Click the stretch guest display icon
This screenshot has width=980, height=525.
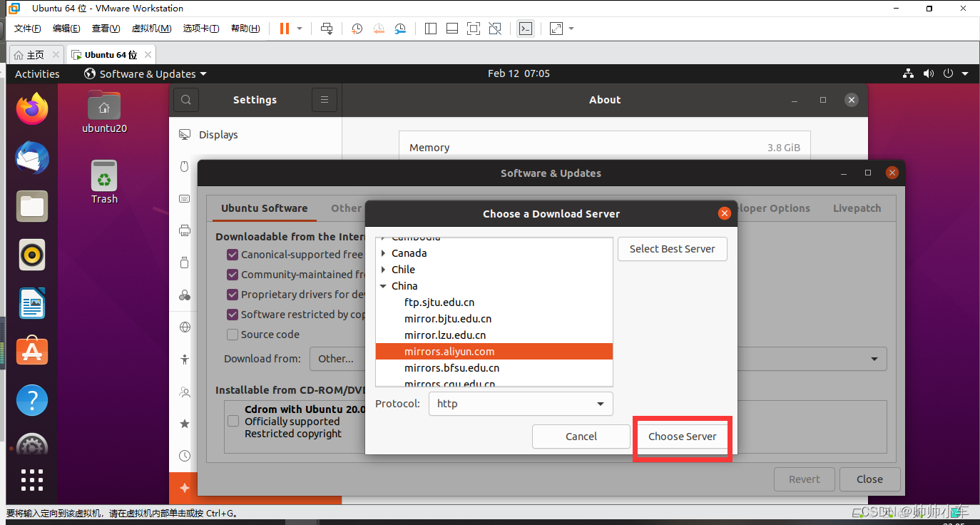point(556,29)
